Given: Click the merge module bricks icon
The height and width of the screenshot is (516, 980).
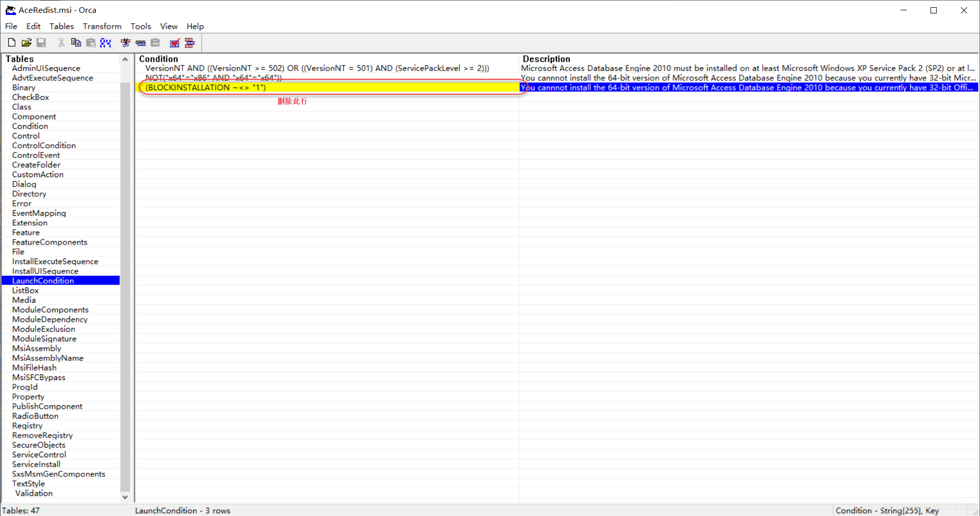Looking at the screenshot, I should pos(190,43).
